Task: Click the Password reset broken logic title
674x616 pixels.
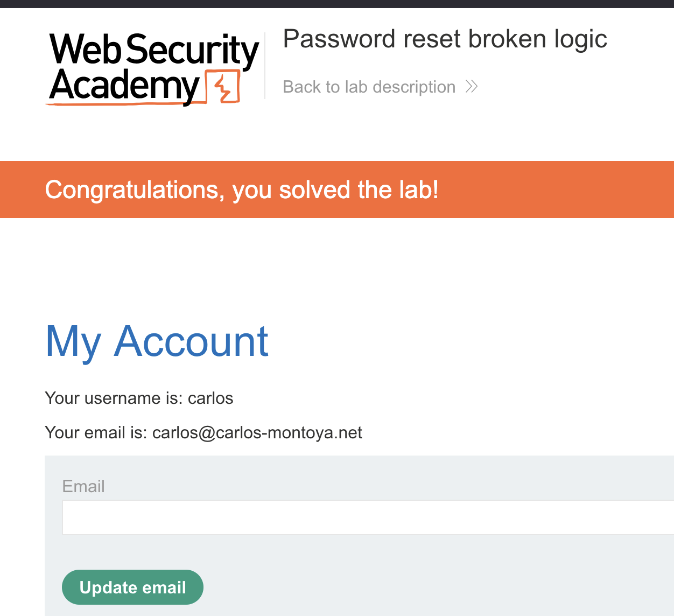Action: [445, 39]
